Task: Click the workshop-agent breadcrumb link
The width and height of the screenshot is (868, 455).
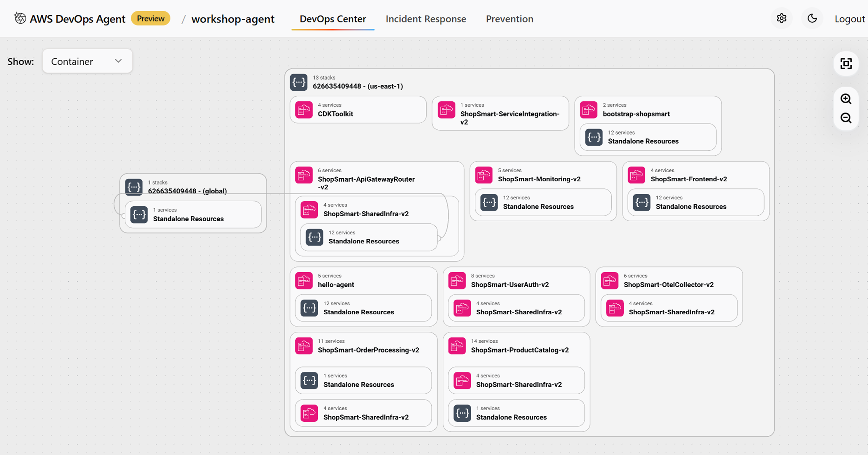Action: point(233,19)
